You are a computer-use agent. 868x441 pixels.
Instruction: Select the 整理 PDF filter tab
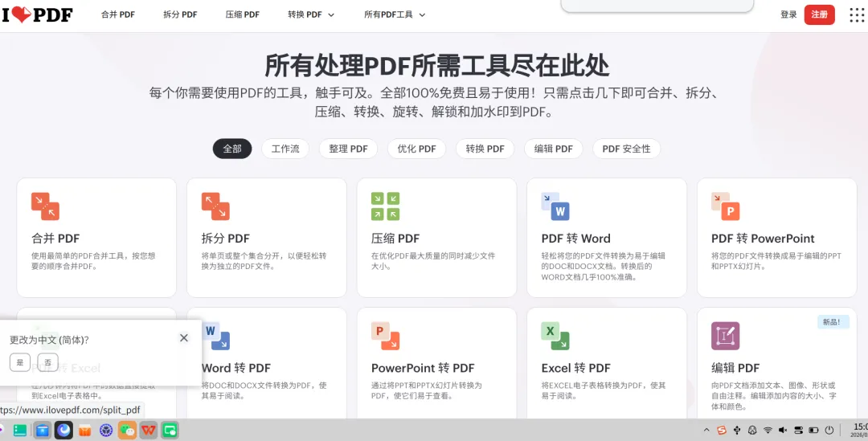click(x=348, y=149)
